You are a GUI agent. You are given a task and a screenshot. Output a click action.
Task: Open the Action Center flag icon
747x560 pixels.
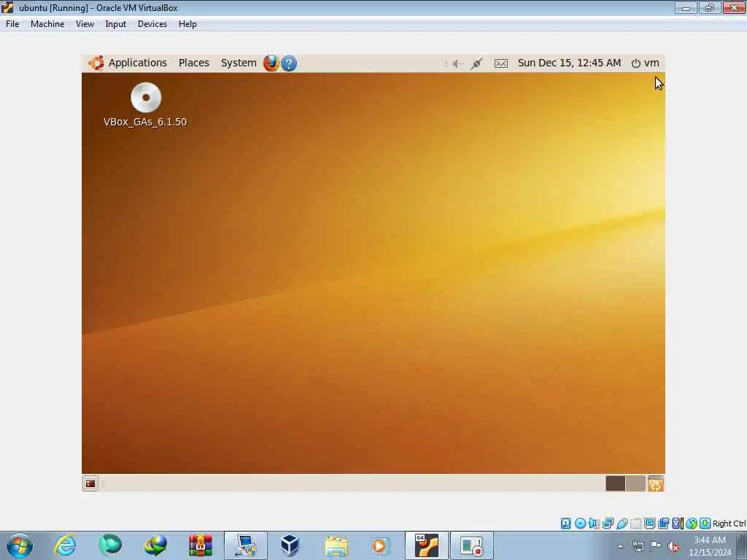(656, 545)
